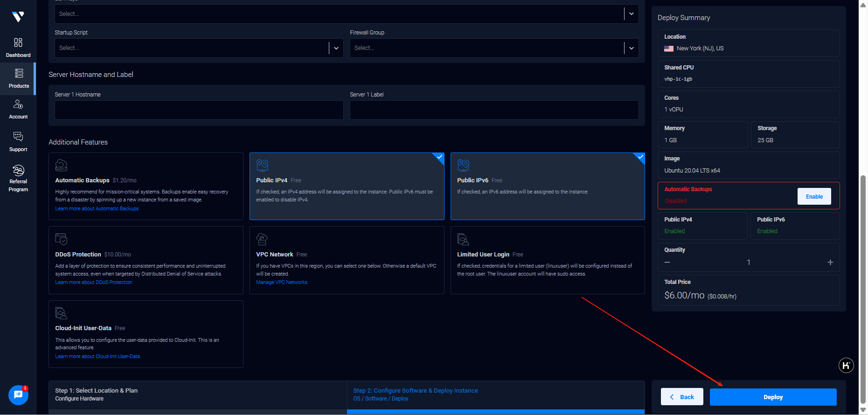Viewport: 868px width, 415px height.
Task: Uncheck the Public IPv6 feature card
Action: click(547, 186)
